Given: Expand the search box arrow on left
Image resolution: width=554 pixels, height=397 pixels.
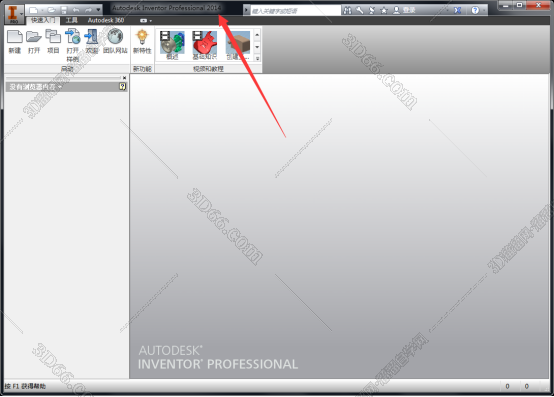Looking at the screenshot, I should tap(247, 10).
